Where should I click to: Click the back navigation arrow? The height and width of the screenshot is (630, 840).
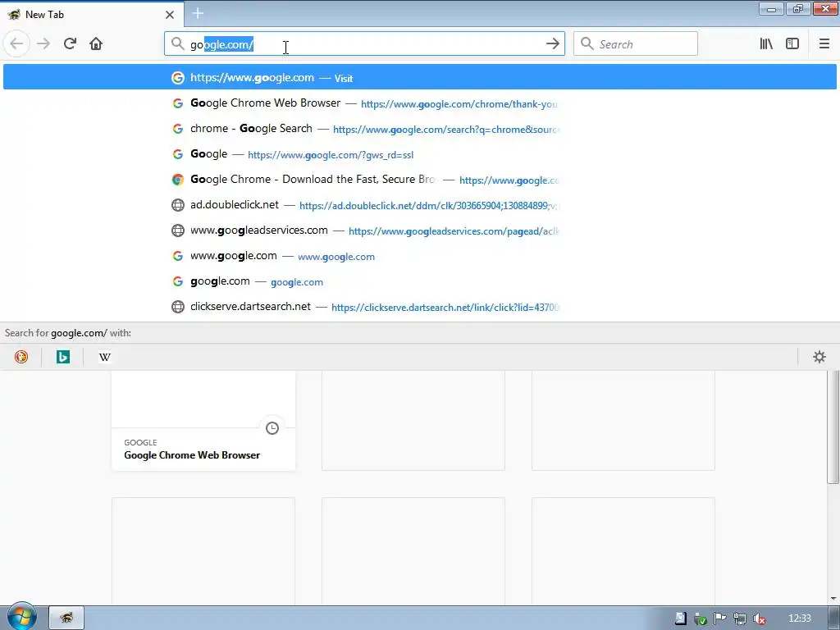pos(16,43)
